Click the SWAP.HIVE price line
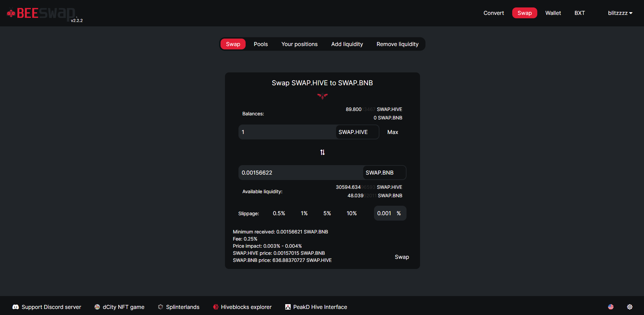Screen dimensions: 644x315 (279, 253)
